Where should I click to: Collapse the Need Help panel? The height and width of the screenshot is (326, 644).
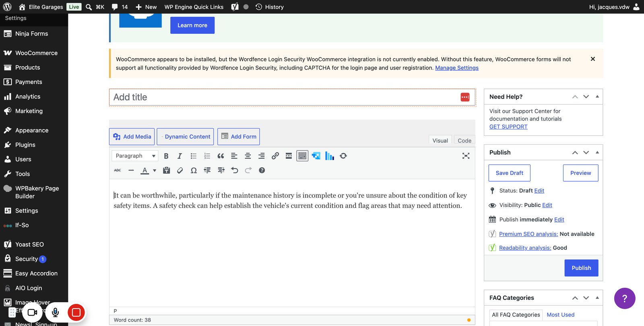point(597,96)
